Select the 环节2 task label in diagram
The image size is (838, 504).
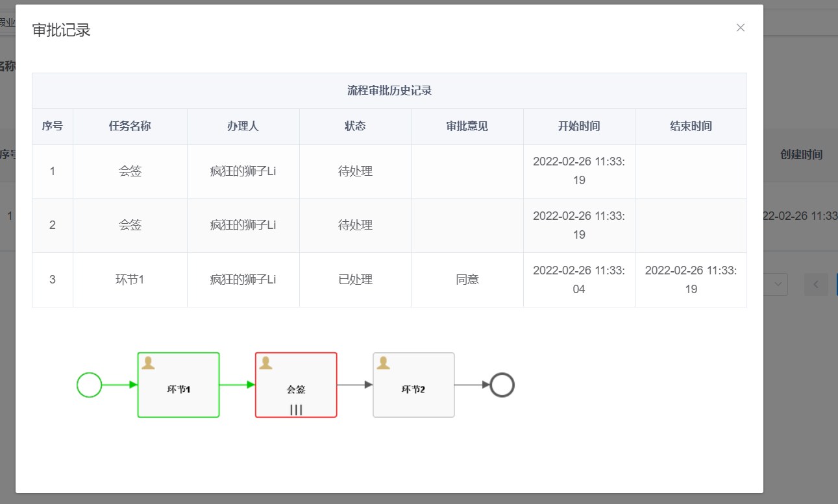[413, 390]
